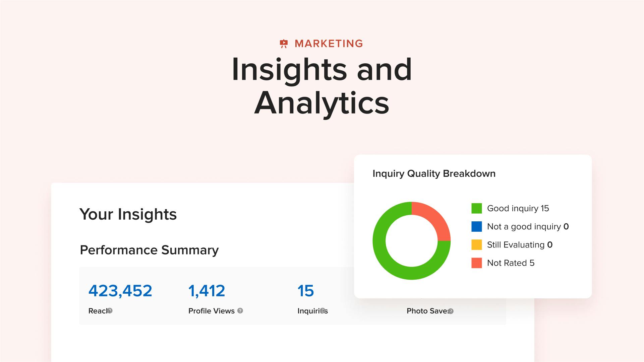Select the Good inquiry 15 legend label
The height and width of the screenshot is (362, 644).
[x=518, y=208]
